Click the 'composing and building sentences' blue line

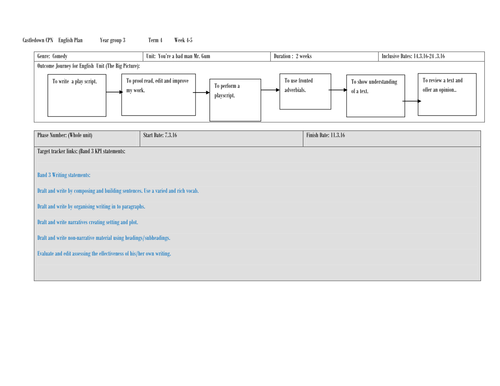click(x=118, y=191)
